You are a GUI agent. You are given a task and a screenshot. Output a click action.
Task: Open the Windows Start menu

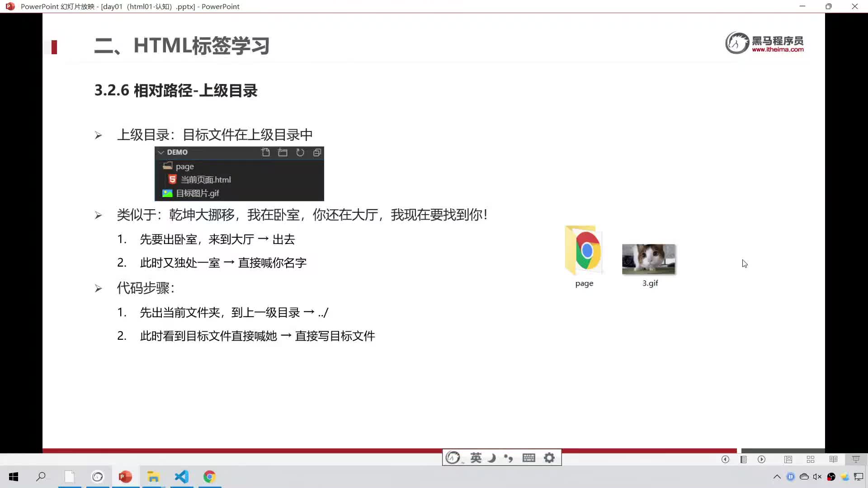tap(14, 477)
